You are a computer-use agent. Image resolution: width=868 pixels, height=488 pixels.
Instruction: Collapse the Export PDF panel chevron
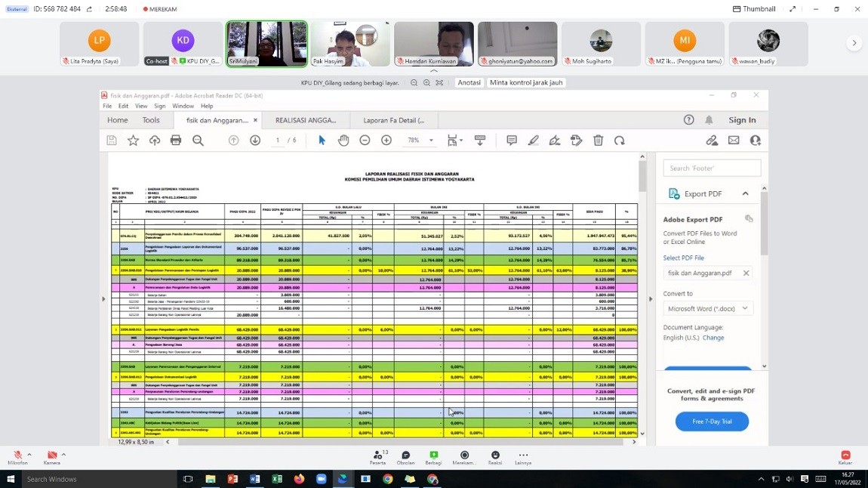click(x=745, y=194)
